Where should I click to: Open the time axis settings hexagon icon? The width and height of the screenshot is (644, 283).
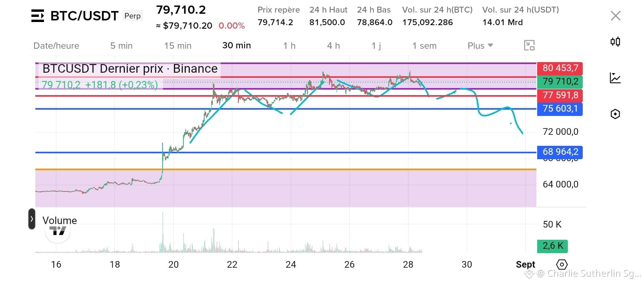pyautogui.click(x=562, y=264)
